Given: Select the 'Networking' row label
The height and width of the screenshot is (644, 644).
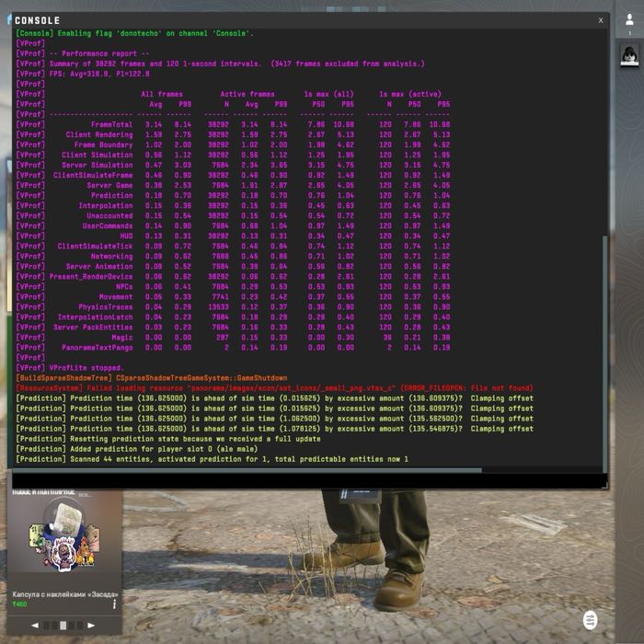Looking at the screenshot, I should (x=111, y=257).
